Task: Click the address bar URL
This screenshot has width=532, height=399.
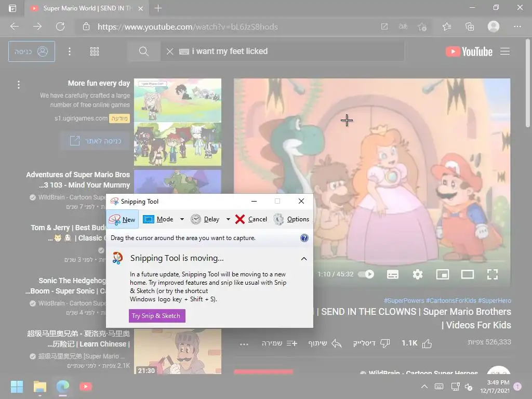Action: [x=188, y=26]
